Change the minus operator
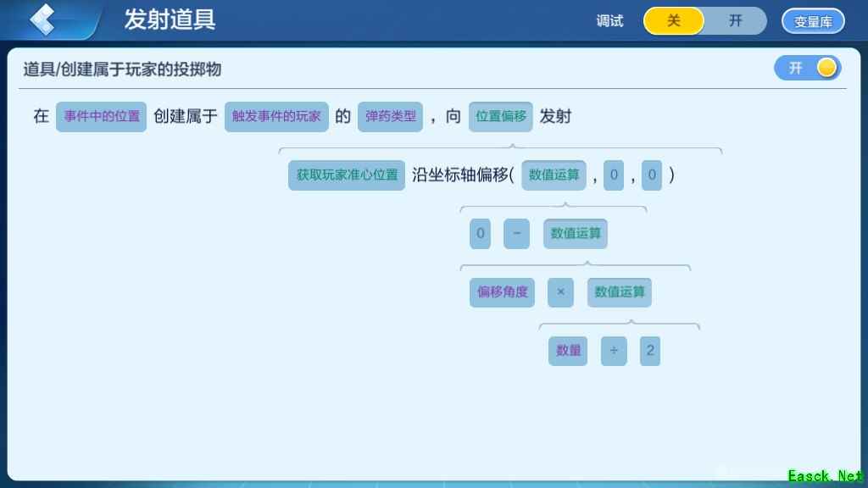Screen dimensions: 868x488 click(516, 234)
